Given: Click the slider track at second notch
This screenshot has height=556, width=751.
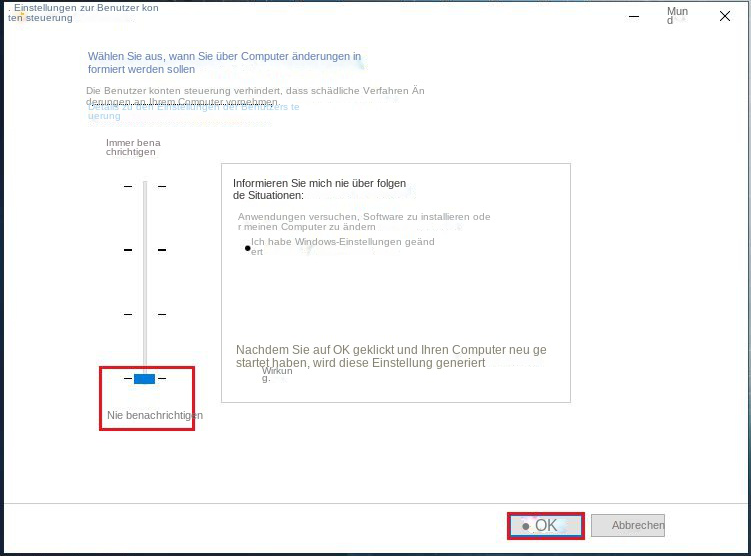Looking at the screenshot, I should point(145,250).
